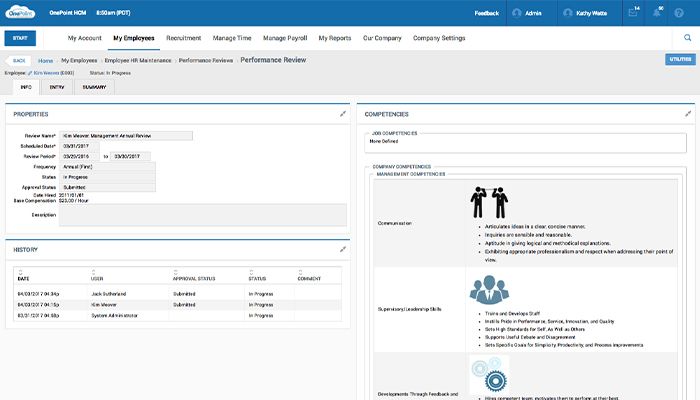Click the Back button

click(x=19, y=60)
